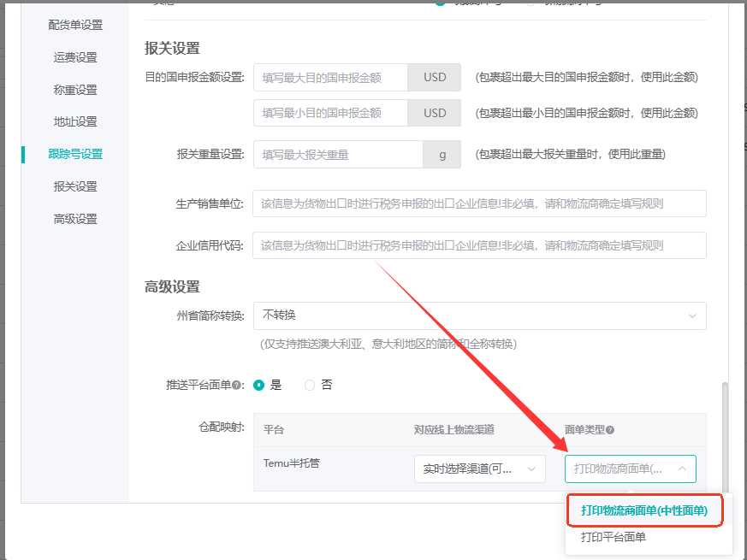Choose 打印物流商面单(中性面单) option
747x560 pixels.
[644, 510]
